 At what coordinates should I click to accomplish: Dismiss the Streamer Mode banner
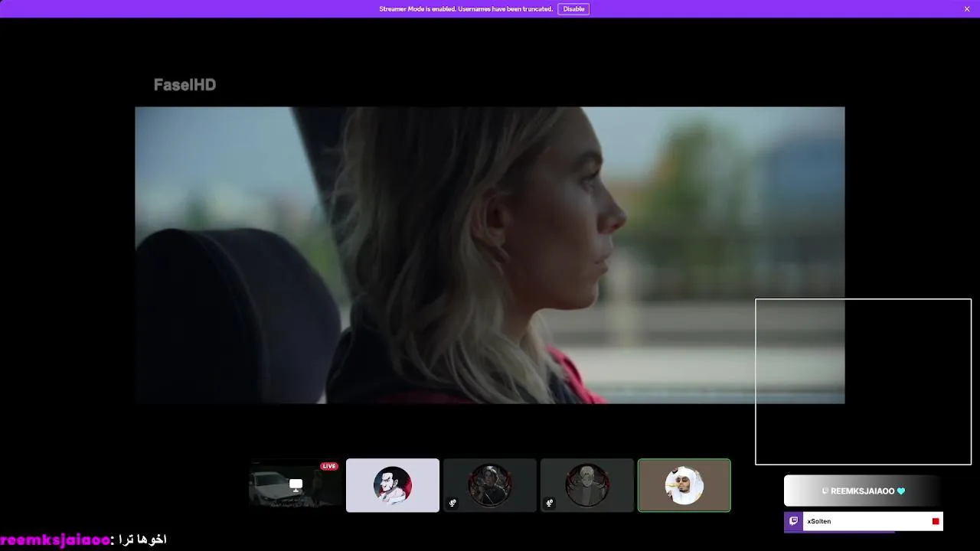(967, 9)
